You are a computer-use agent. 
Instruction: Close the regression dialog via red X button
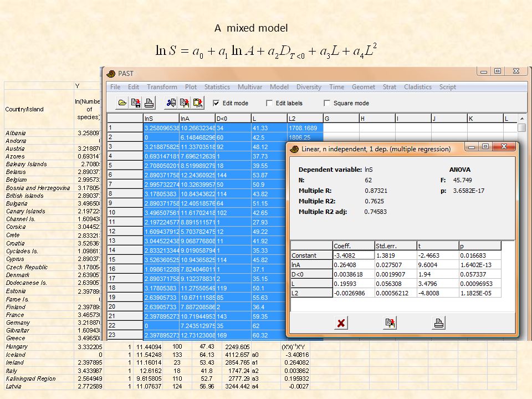click(341, 323)
